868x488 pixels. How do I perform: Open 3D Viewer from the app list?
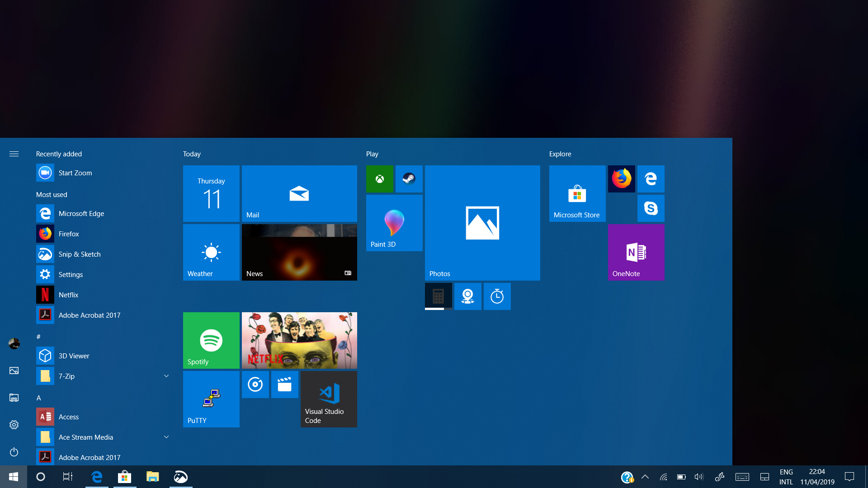click(104, 356)
